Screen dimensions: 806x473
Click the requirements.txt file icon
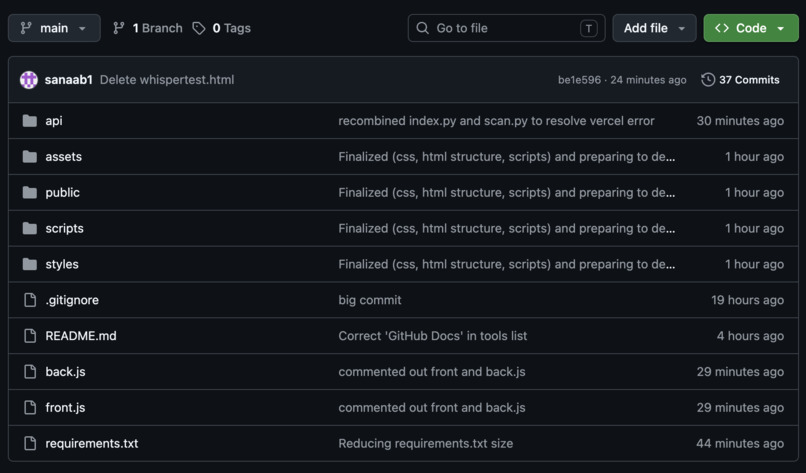click(x=30, y=443)
